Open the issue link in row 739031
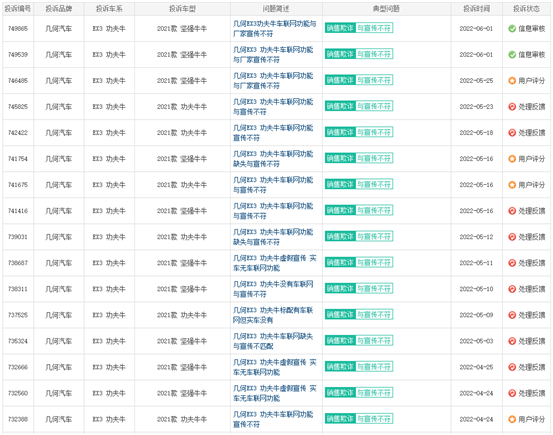Screen dimensions: 553x435 tap(273, 237)
